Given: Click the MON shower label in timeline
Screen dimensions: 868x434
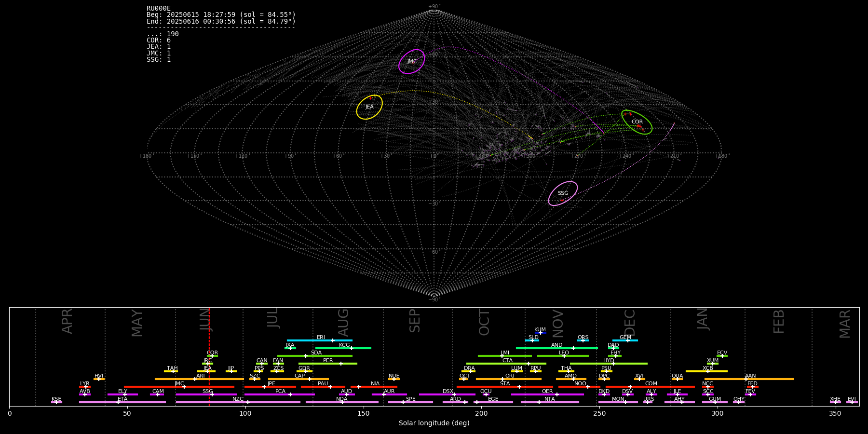Looking at the screenshot, I should (618, 399).
